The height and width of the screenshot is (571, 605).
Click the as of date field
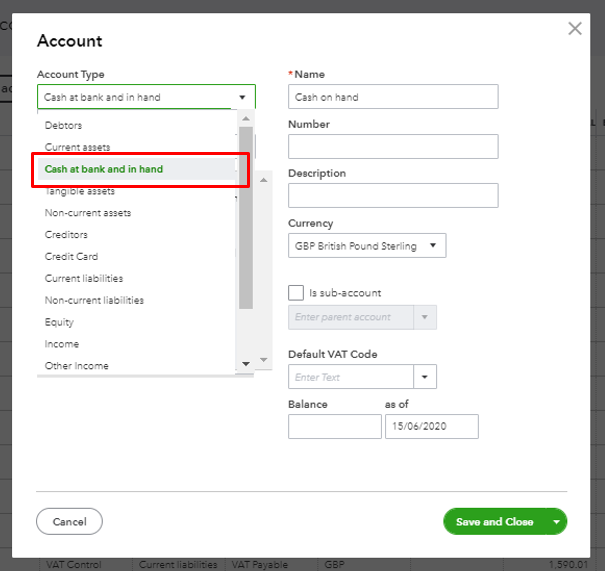tap(431, 427)
